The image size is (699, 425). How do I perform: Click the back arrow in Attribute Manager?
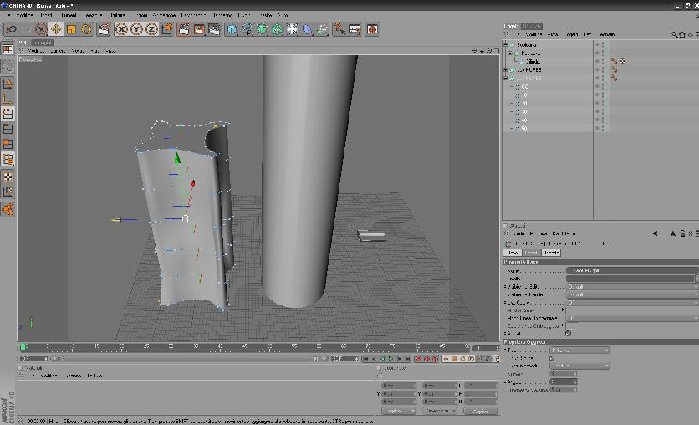click(x=655, y=233)
